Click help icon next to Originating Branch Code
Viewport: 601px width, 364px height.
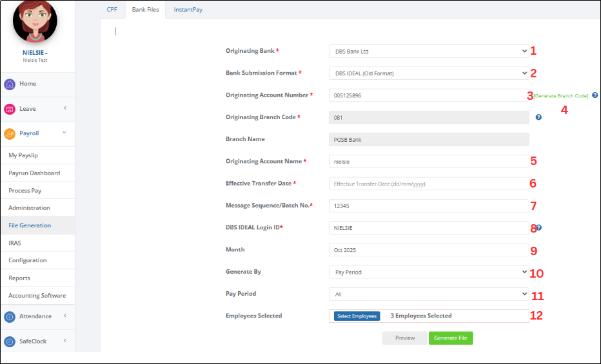tap(538, 117)
